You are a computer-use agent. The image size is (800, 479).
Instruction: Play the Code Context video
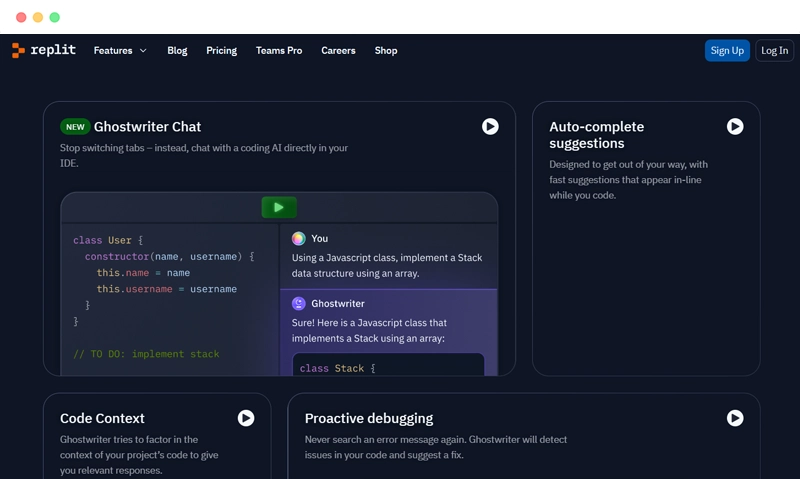pos(245,418)
